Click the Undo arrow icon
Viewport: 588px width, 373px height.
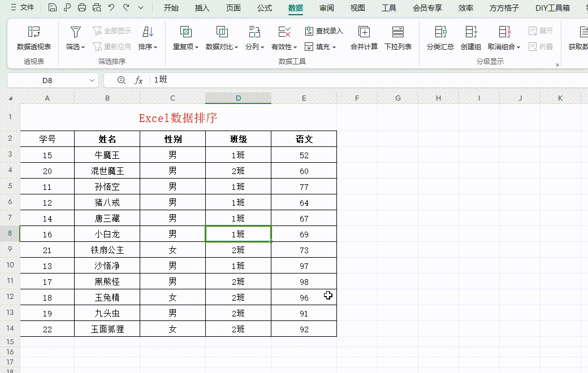click(x=111, y=7)
